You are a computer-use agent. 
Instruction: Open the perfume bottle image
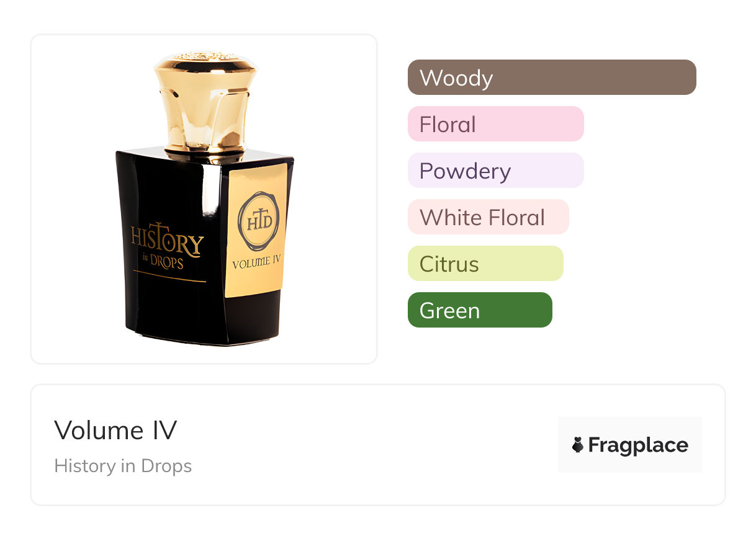205,199
